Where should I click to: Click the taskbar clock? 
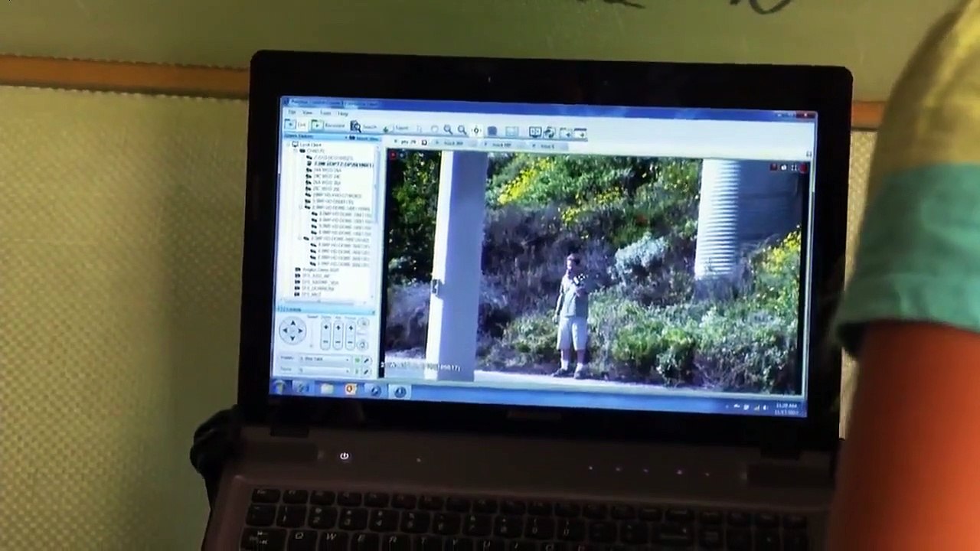[786, 409]
